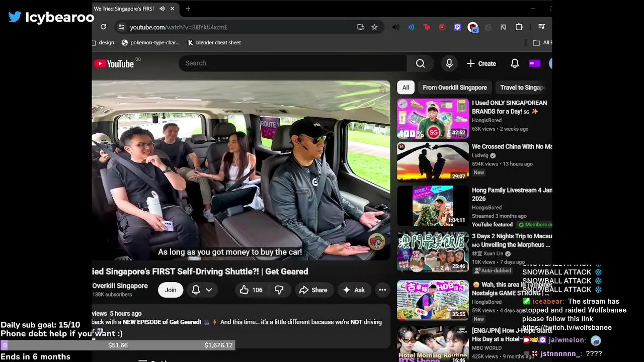The width and height of the screenshot is (644, 362).
Task: Click the Join button
Action: 171,290
